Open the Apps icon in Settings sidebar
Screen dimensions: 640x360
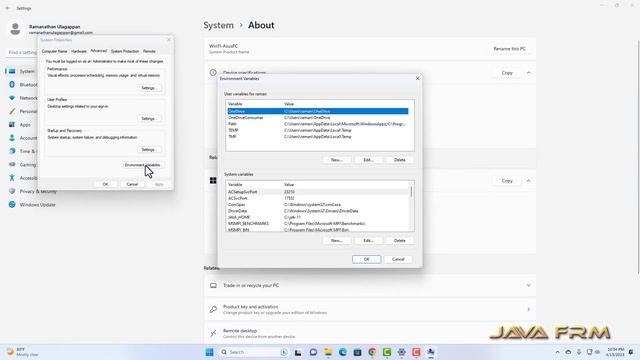coord(12,124)
